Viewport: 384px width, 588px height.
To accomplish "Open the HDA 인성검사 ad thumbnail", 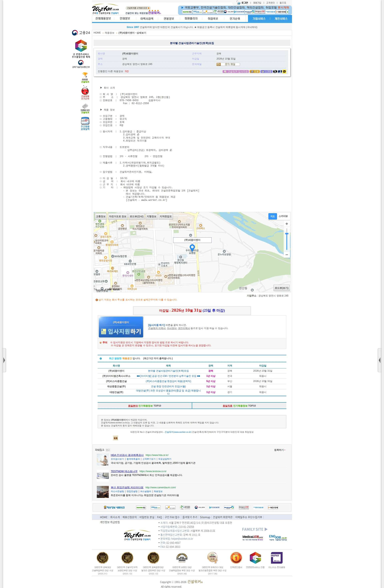I will tap(103, 460).
